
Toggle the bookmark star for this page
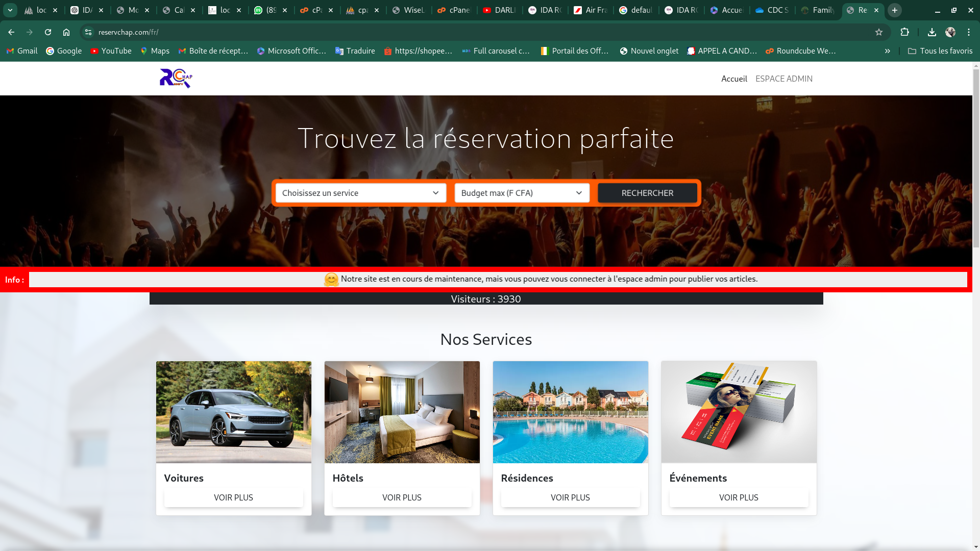pos(879,32)
